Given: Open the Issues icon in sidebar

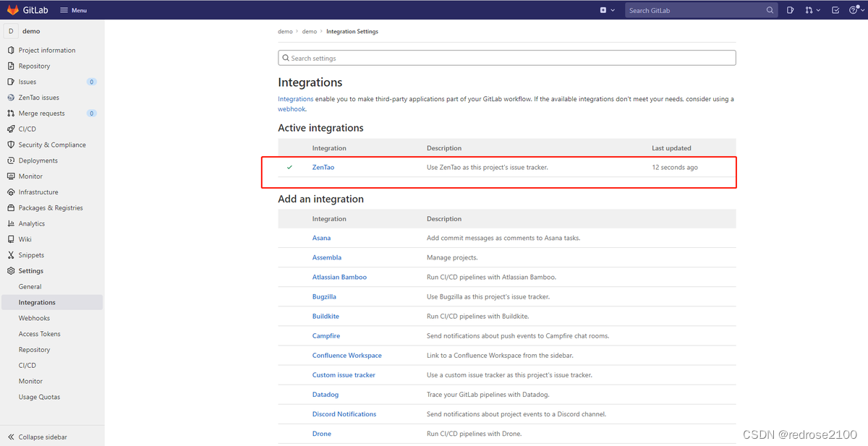Looking at the screenshot, I should click(11, 82).
